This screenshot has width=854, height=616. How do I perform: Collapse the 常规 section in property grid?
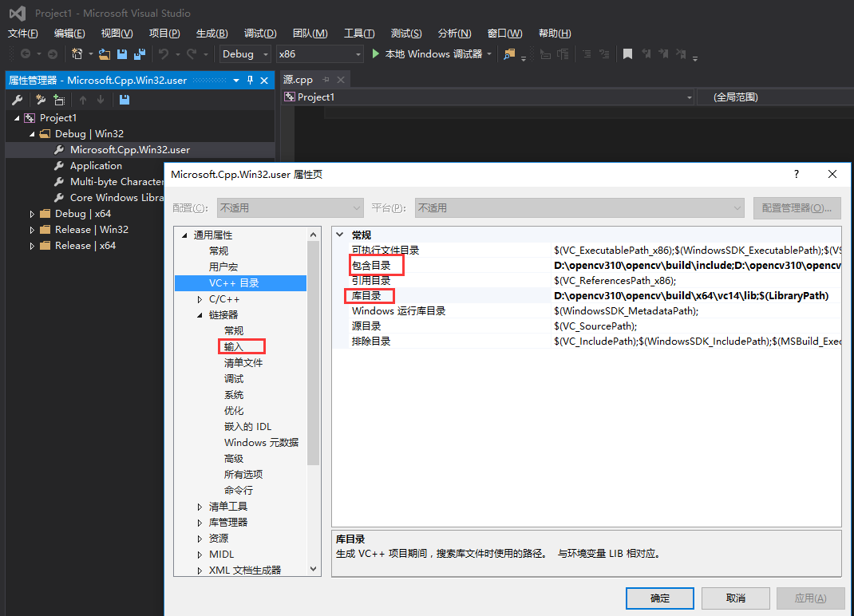pyautogui.click(x=340, y=235)
